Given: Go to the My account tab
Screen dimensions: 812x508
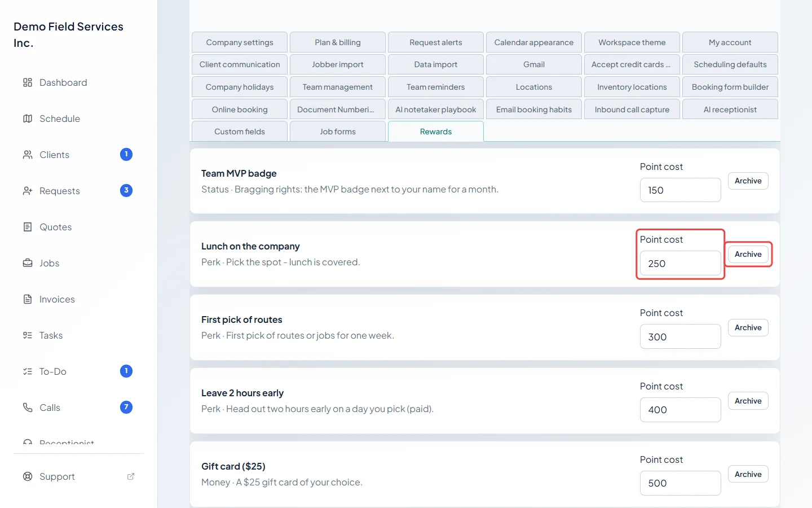Looking at the screenshot, I should pyautogui.click(x=730, y=42).
